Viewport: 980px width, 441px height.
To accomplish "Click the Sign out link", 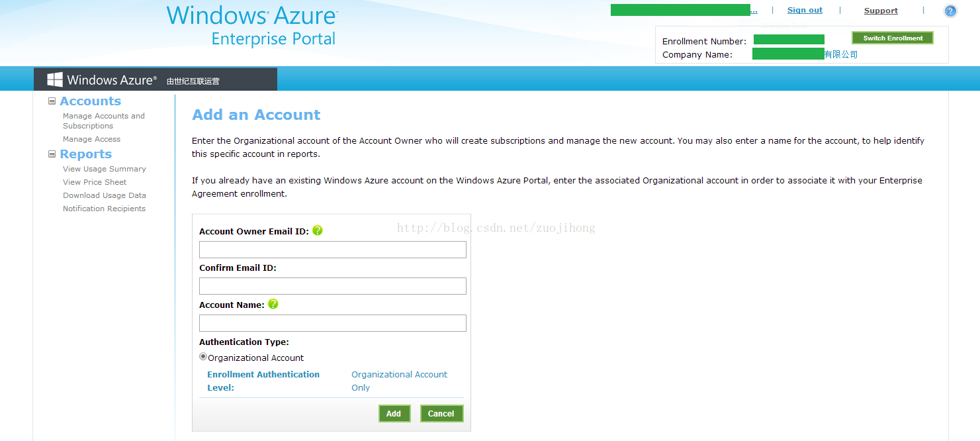I will (x=805, y=10).
